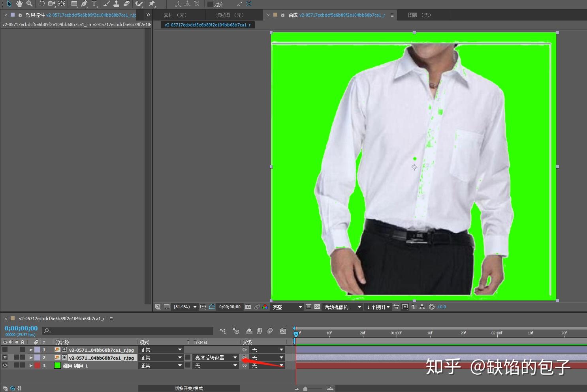Viewport: 587px width, 392px height.
Task: Click the red label swatch on layer 3
Action: tap(37, 366)
